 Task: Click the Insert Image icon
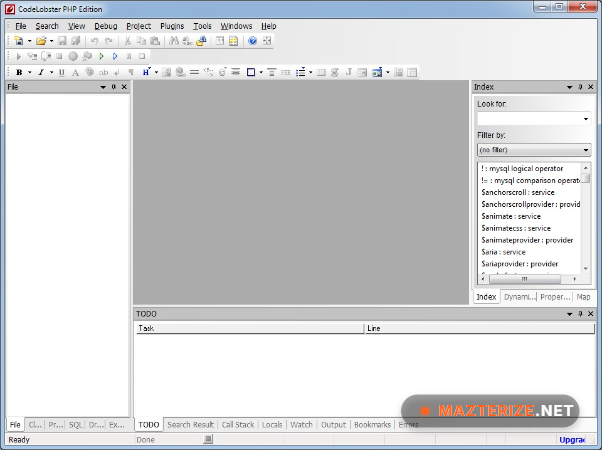click(166, 72)
